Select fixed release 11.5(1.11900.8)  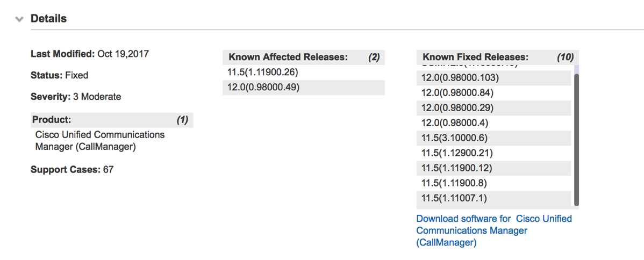454,183
